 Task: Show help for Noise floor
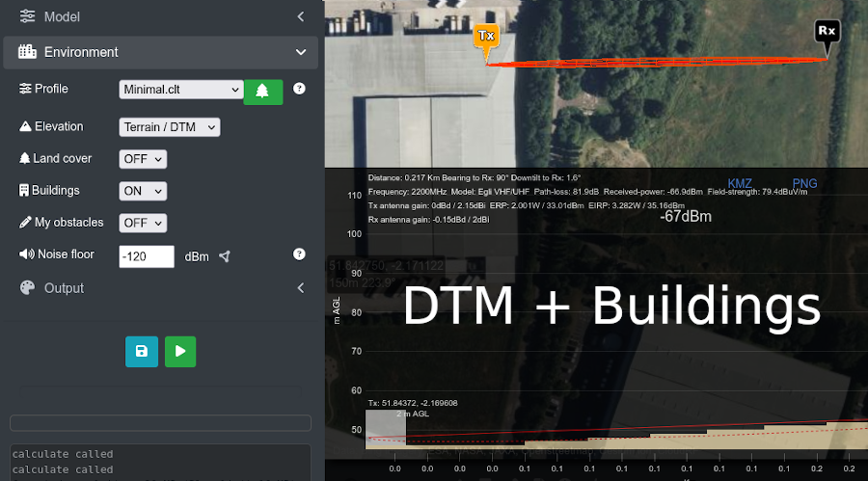299,254
